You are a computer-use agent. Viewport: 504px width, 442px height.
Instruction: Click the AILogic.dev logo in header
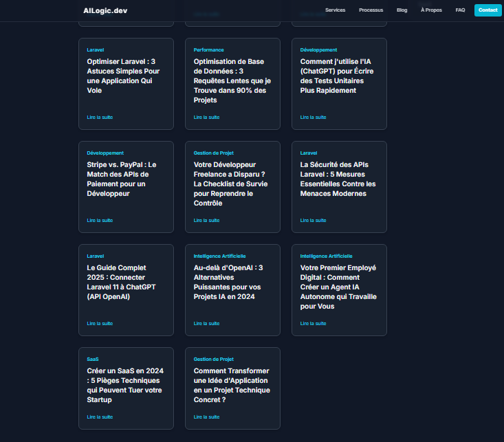pyautogui.click(x=105, y=10)
